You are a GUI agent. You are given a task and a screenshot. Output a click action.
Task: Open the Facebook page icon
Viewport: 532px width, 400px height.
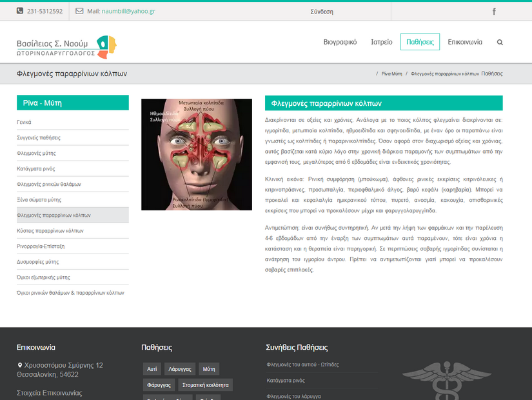coord(494,11)
